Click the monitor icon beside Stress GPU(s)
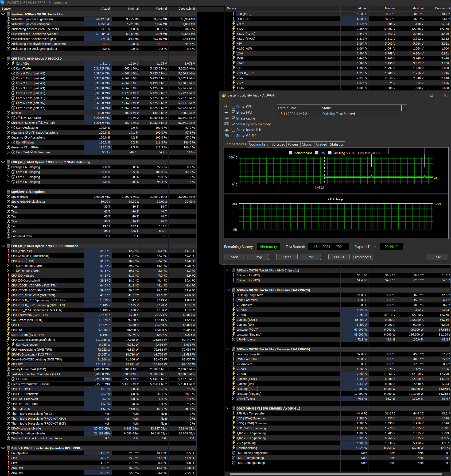Screen dimensions: 451x476 [226, 136]
